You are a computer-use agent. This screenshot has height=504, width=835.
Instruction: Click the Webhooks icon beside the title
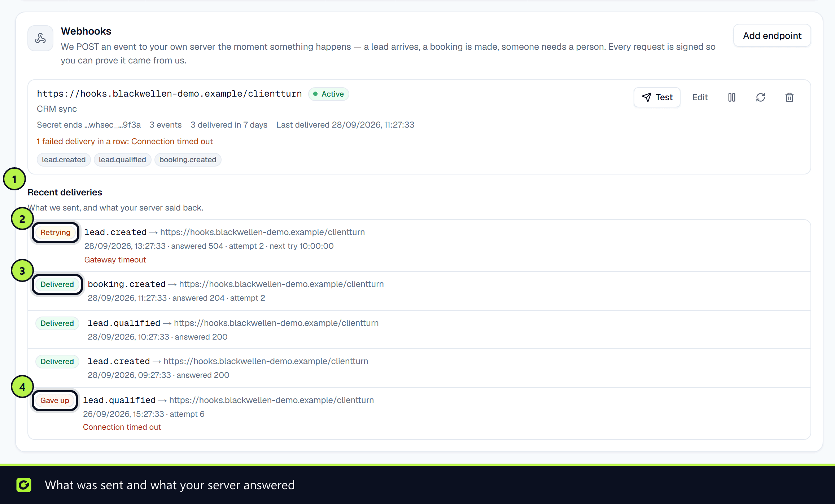[x=40, y=38]
